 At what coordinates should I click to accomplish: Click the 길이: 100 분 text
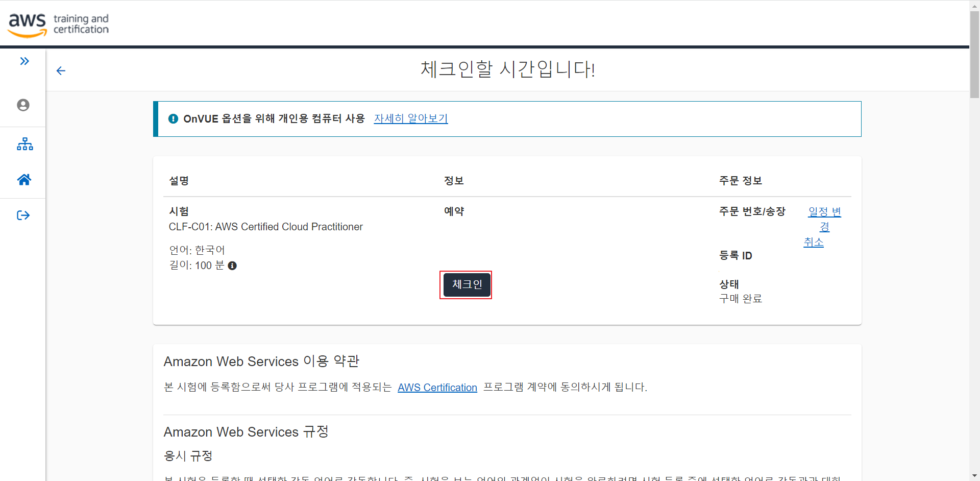[197, 266]
